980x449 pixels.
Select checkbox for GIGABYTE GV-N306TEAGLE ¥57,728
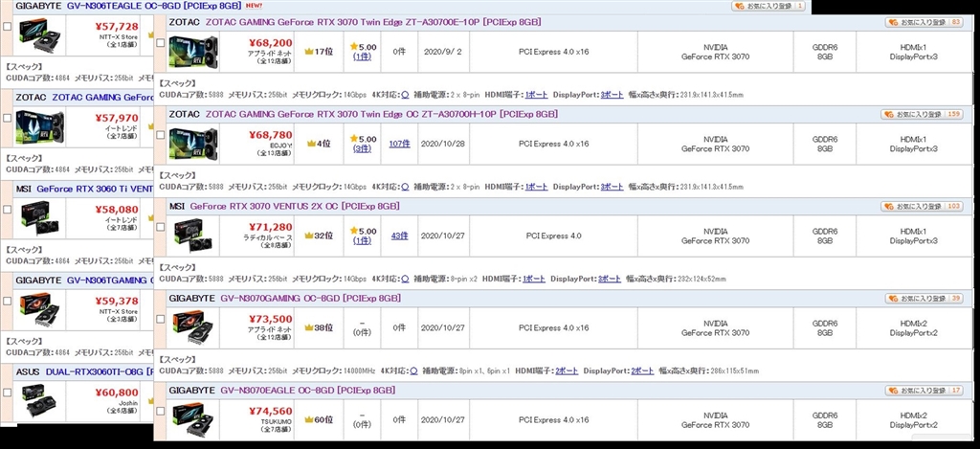[x=8, y=27]
